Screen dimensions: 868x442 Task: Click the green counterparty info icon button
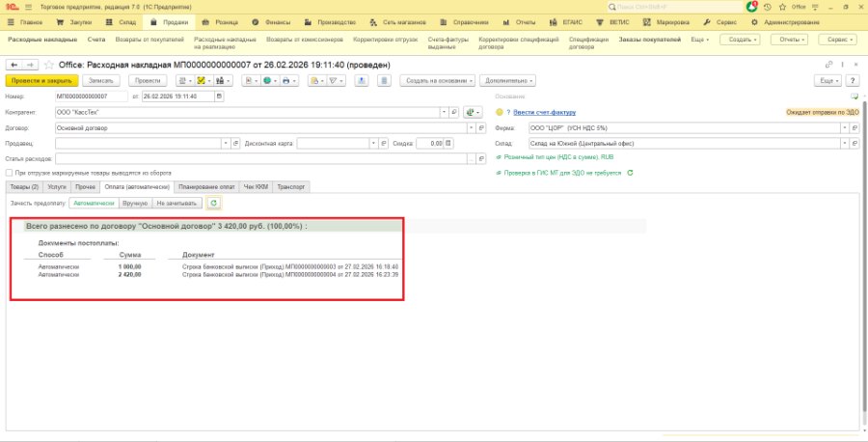click(473, 113)
